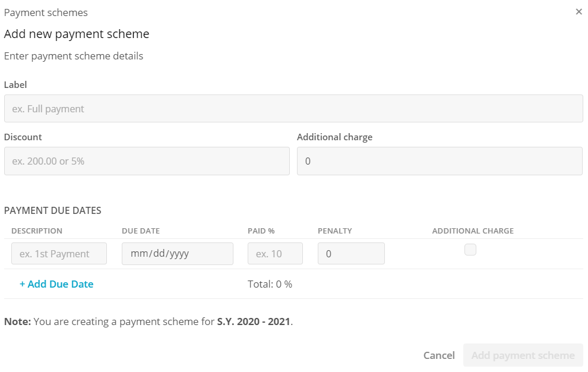The width and height of the screenshot is (588, 372).
Task: Click the + Add Due Date link
Action: point(56,284)
